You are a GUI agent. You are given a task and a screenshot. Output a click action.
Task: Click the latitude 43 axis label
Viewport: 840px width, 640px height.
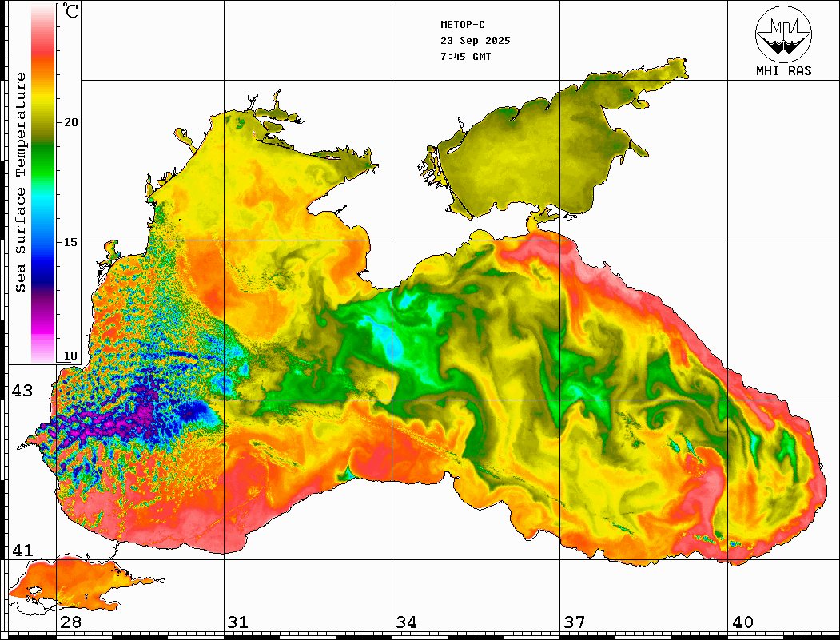point(21,391)
